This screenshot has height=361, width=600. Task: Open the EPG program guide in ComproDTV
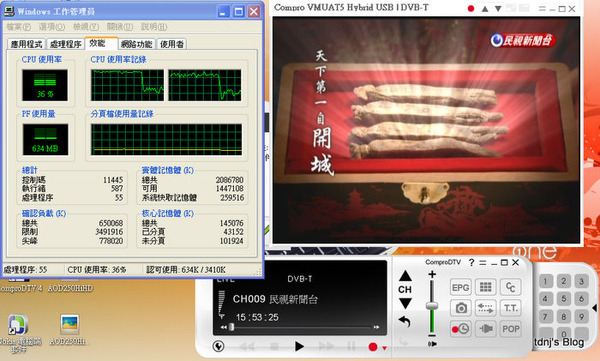(x=460, y=287)
